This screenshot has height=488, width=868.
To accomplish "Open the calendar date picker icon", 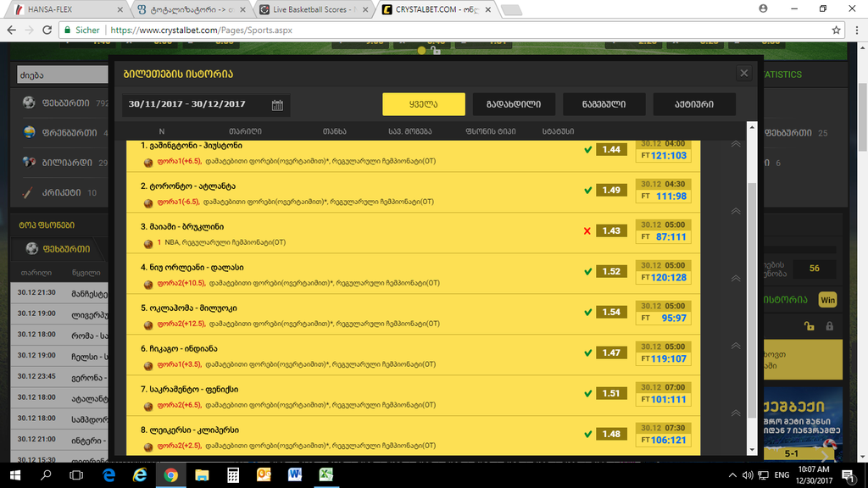I will [x=277, y=105].
